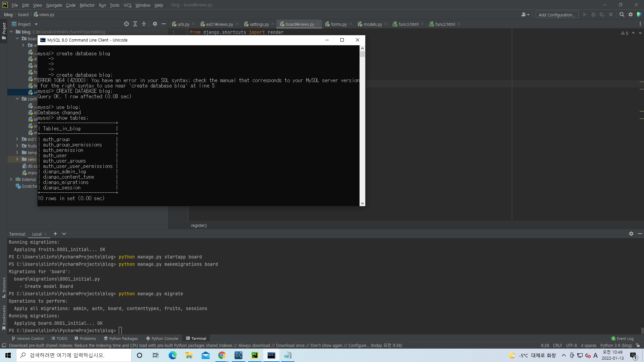This screenshot has height=362, width=644.
Task: Expand External Libraries node in project tree
Action: tap(11, 179)
